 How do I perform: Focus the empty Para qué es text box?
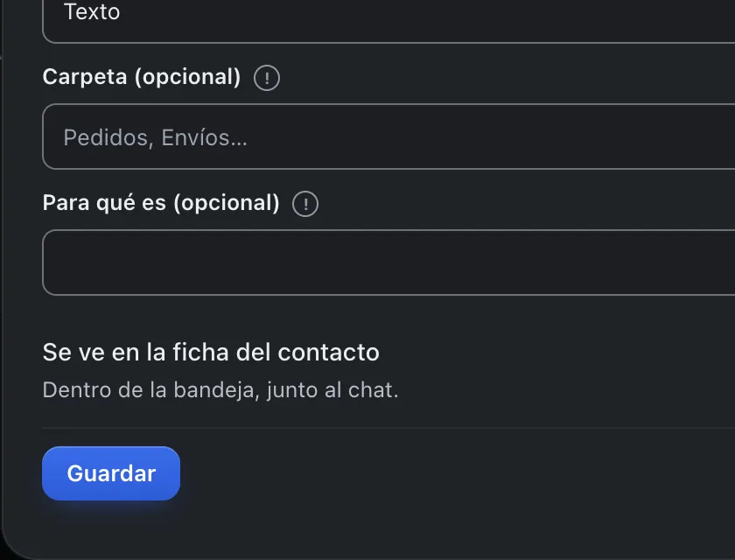tap(388, 262)
